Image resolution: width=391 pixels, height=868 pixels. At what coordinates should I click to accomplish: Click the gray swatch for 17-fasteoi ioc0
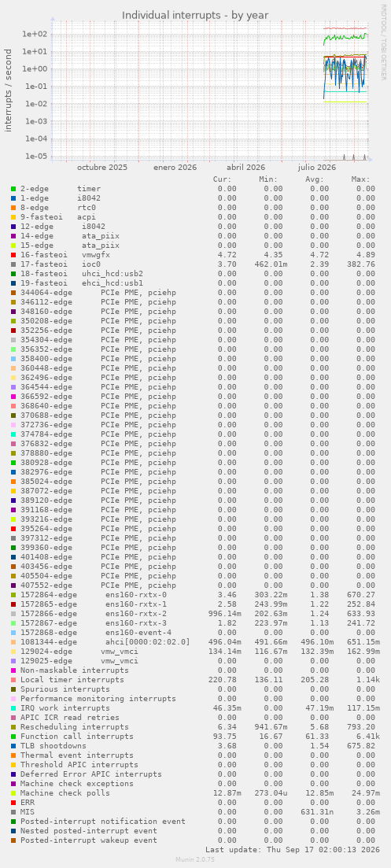pyautogui.click(x=13, y=264)
